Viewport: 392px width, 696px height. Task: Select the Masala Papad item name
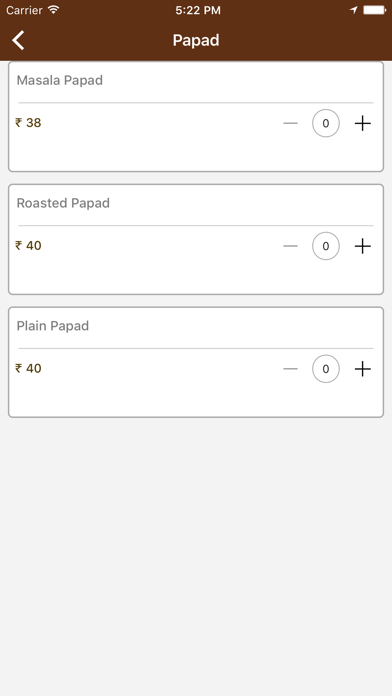click(60, 80)
